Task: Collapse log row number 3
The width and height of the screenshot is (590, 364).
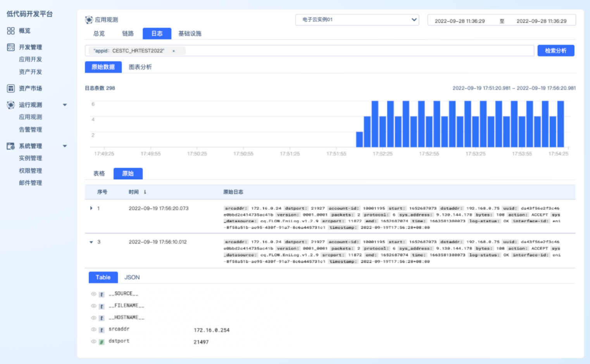Action: (x=91, y=242)
